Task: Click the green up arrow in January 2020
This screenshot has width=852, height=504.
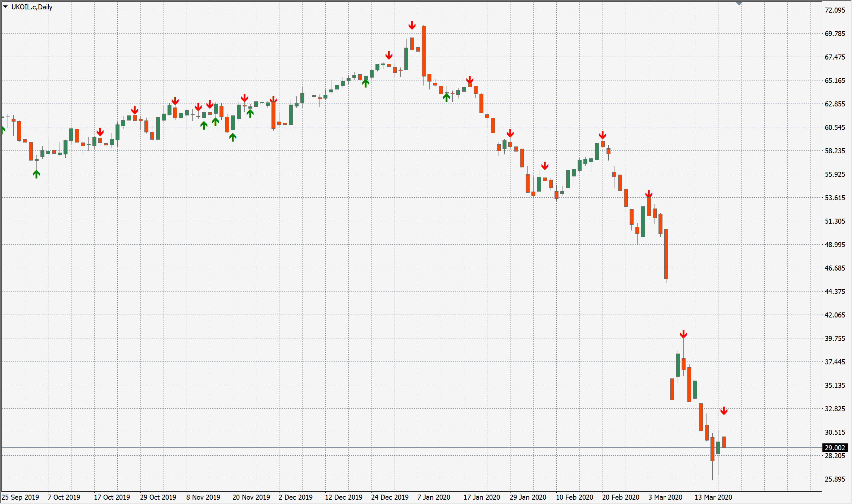Action: (447, 97)
